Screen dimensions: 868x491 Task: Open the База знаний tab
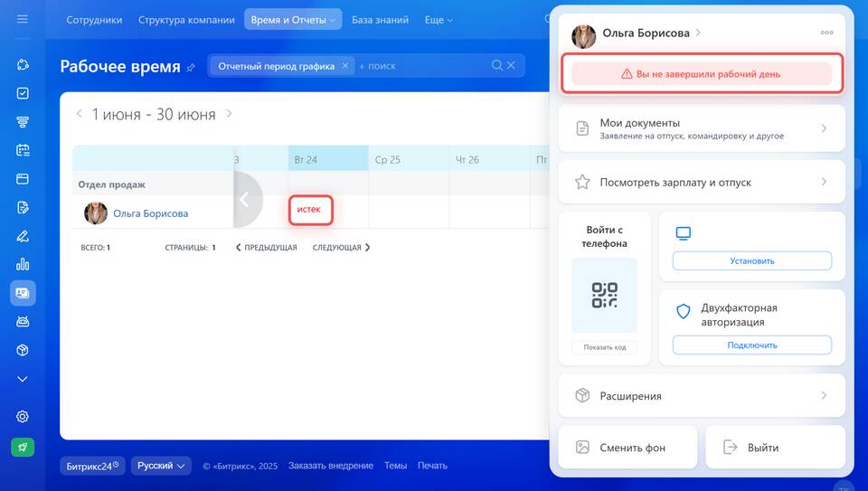point(380,19)
